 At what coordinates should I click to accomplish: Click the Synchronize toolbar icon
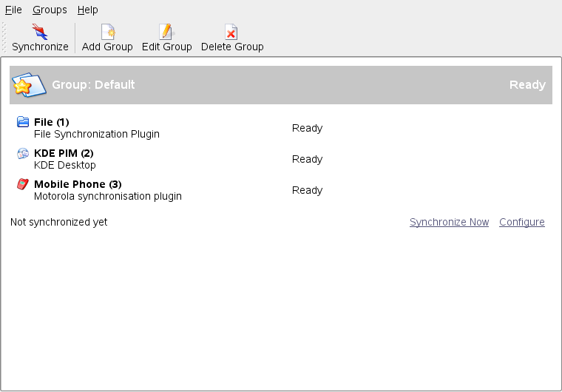[x=40, y=32]
